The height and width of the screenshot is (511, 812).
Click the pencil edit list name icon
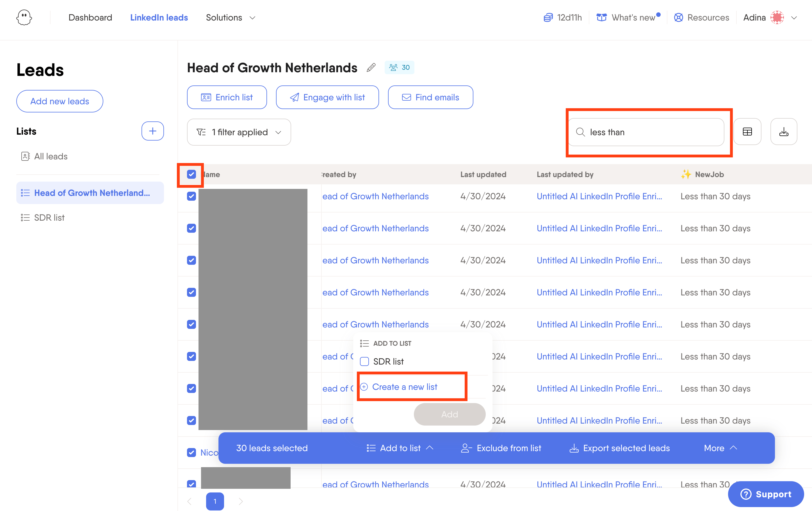(x=371, y=67)
